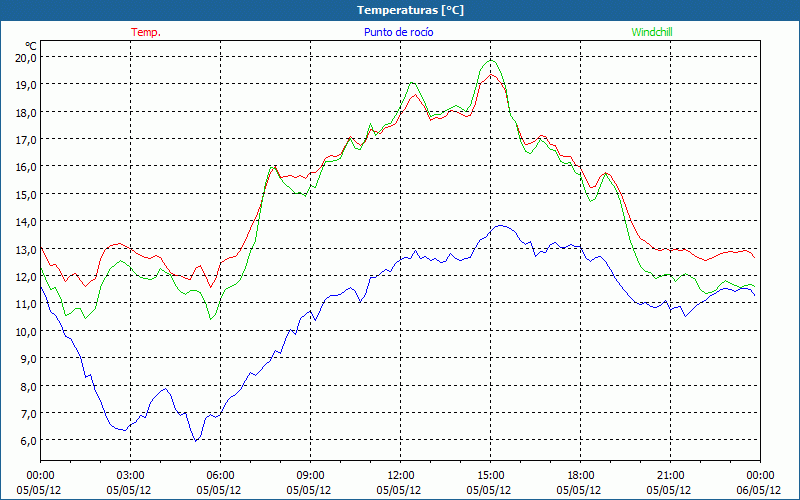The image size is (800, 500).
Task: Click the 14,0 y-axis value
Action: 26,222
